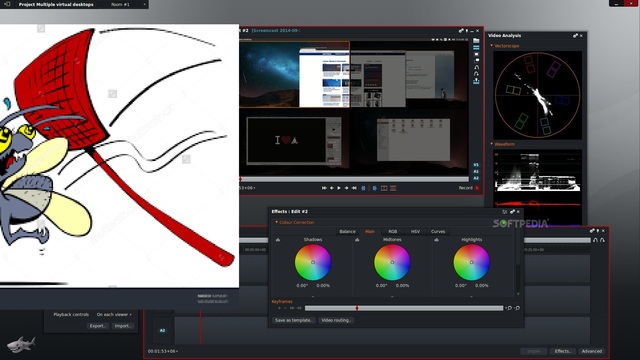Collapse the Colour Correction effect

[276, 222]
